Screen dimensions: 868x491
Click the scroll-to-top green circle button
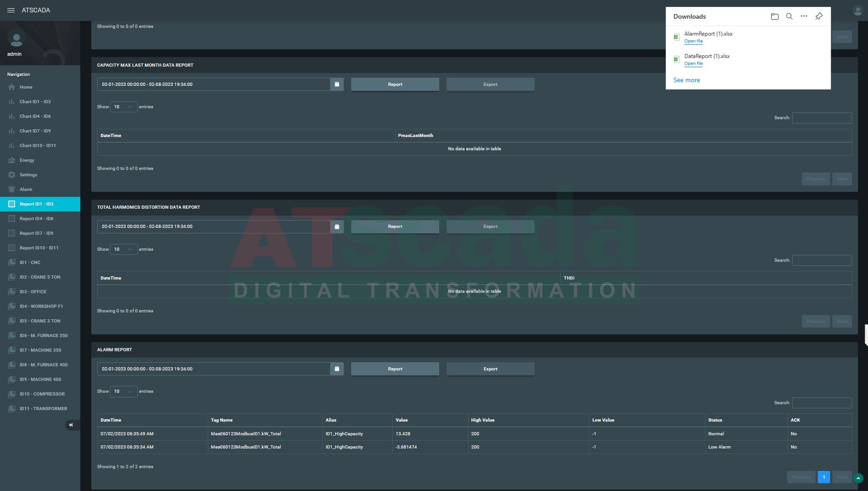[x=858, y=478]
